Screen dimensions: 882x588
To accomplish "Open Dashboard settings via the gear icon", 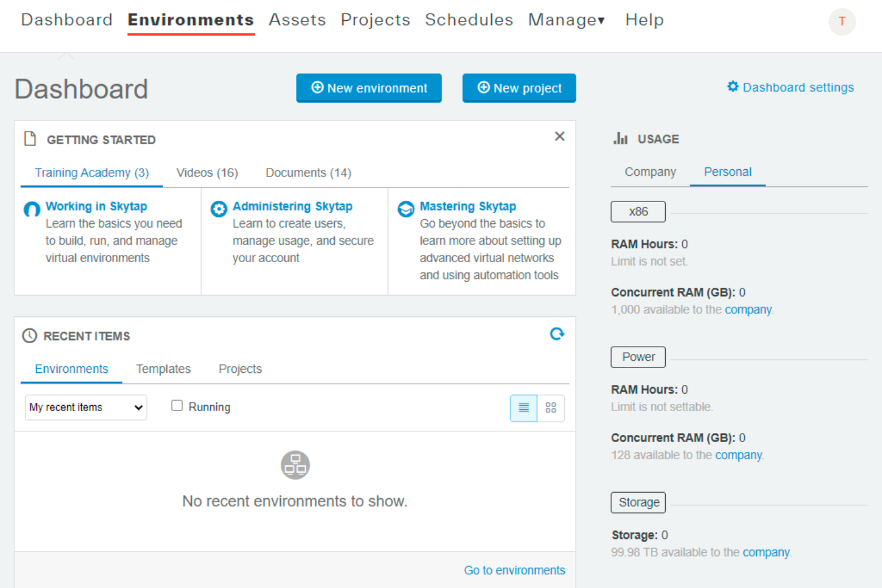I will pyautogui.click(x=732, y=86).
